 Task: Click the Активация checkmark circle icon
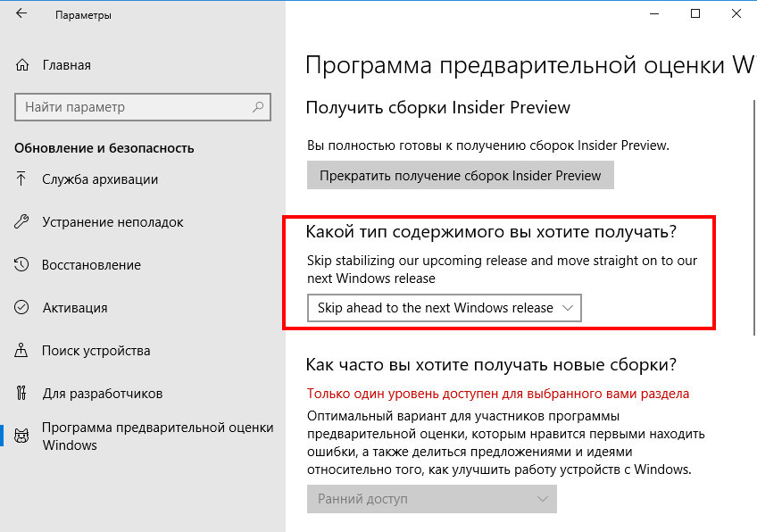tap(21, 308)
